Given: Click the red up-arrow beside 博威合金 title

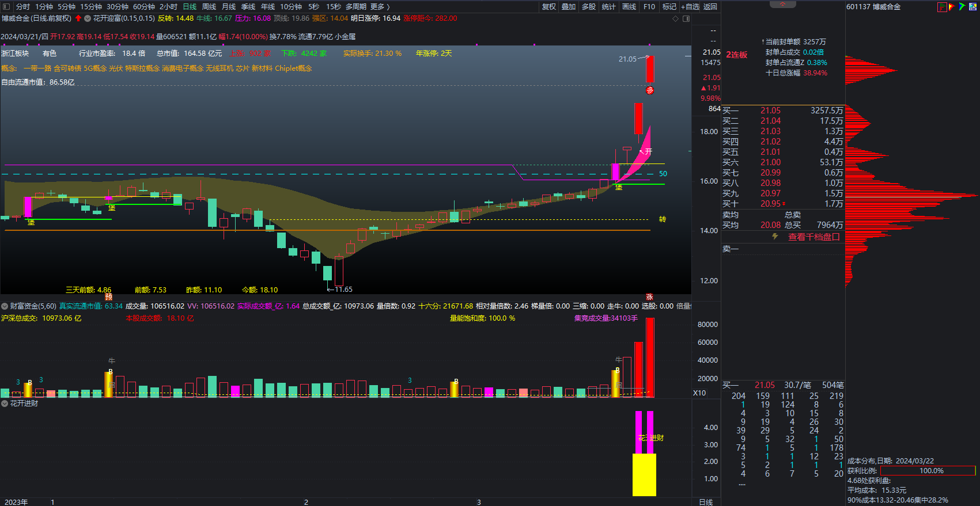Looking at the screenshot, I should [x=78, y=18].
